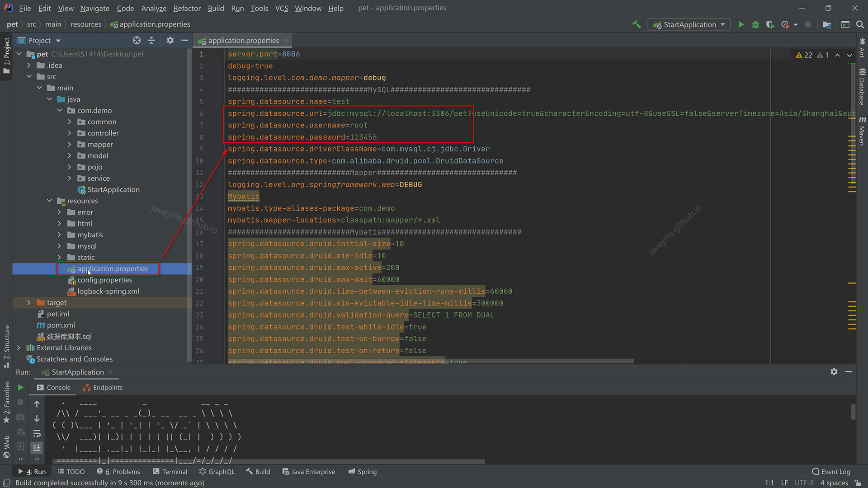Image resolution: width=868 pixels, height=488 pixels.
Task: Open the File menu
Action: [25, 8]
